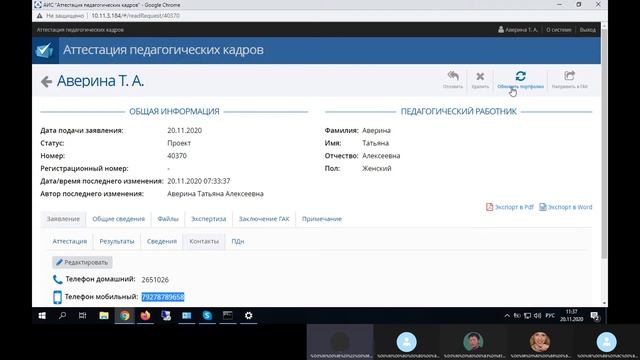
Task: Click the status value Проект
Action: point(179,143)
